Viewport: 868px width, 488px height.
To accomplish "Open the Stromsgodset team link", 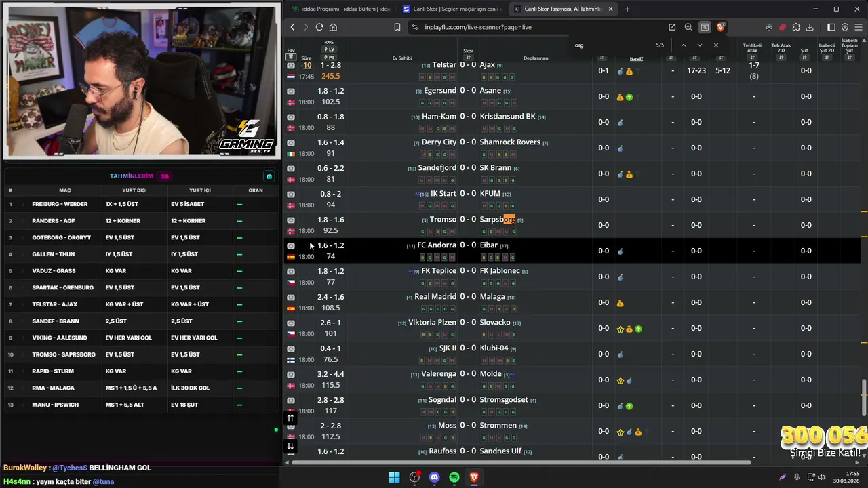I will point(504,400).
